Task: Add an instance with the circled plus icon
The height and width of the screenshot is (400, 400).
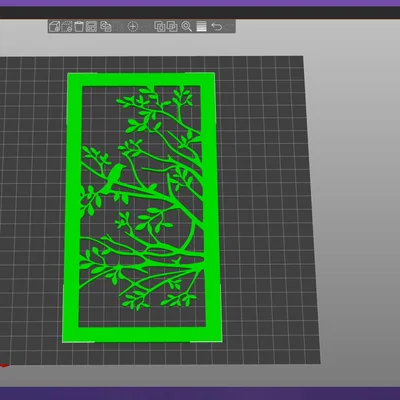Action: 133,26
